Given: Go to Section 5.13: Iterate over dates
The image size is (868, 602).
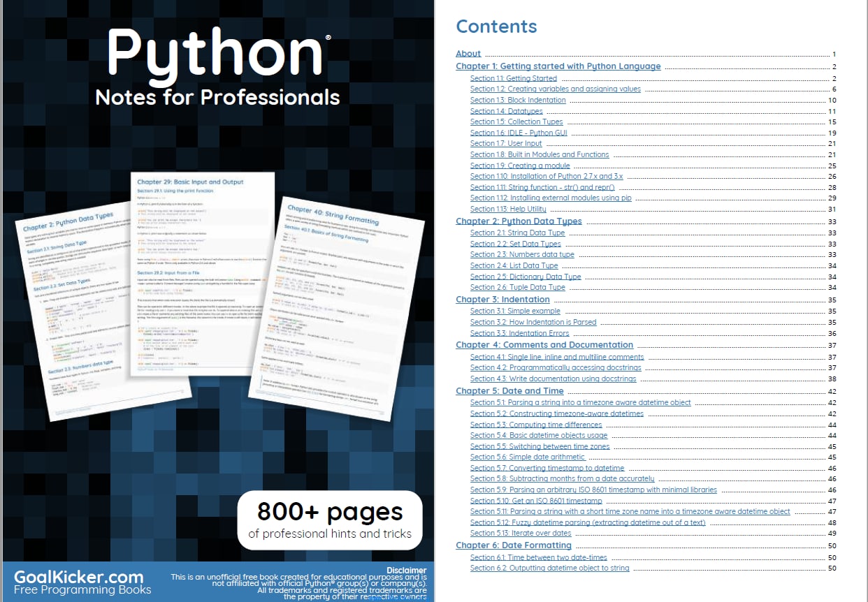Looking at the screenshot, I should 521,534.
